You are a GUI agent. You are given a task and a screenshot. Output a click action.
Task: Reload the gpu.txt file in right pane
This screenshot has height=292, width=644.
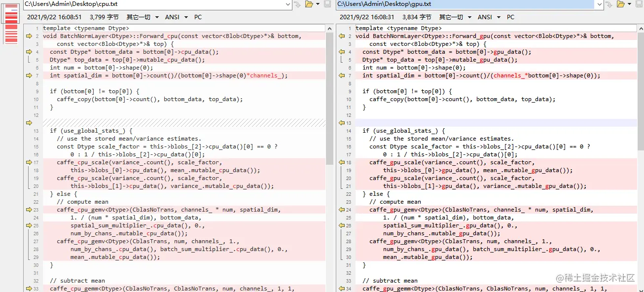click(x=609, y=4)
